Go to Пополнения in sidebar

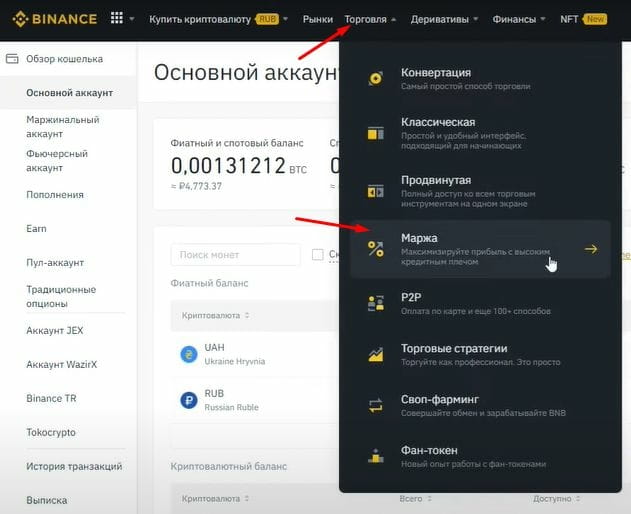click(55, 194)
